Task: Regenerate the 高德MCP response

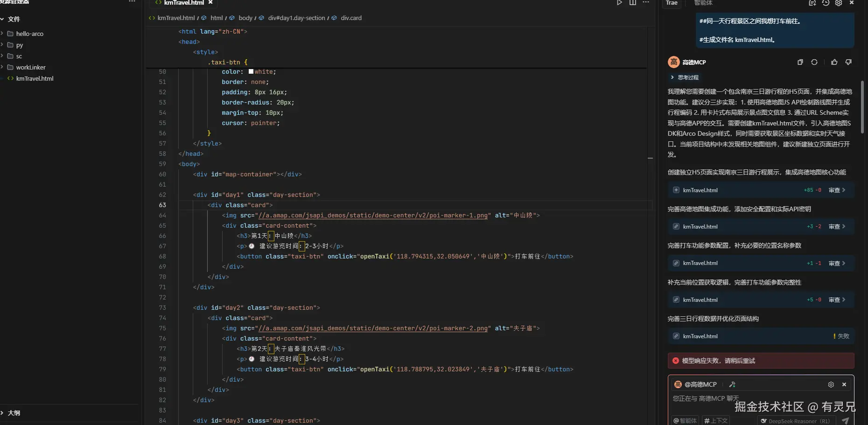Action: pos(814,62)
